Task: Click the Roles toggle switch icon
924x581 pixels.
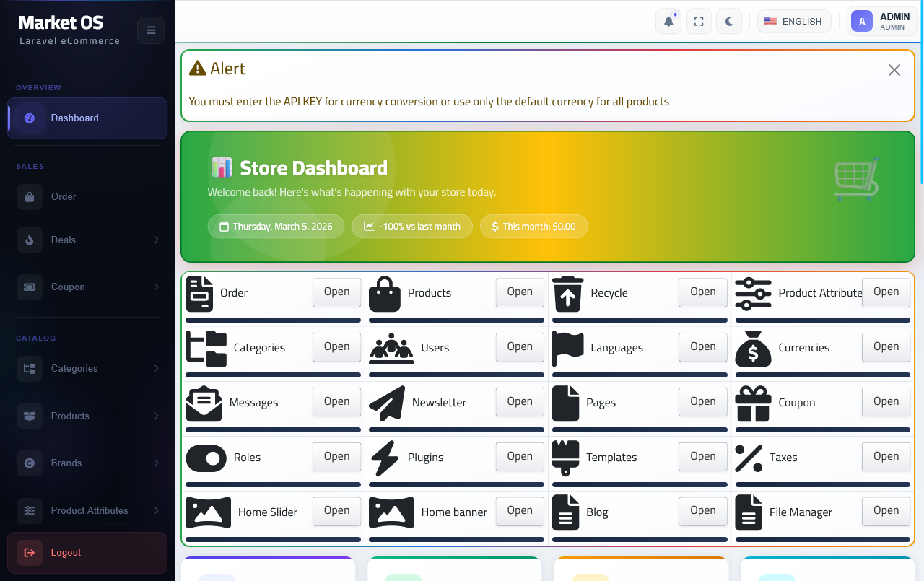Action: coord(206,458)
